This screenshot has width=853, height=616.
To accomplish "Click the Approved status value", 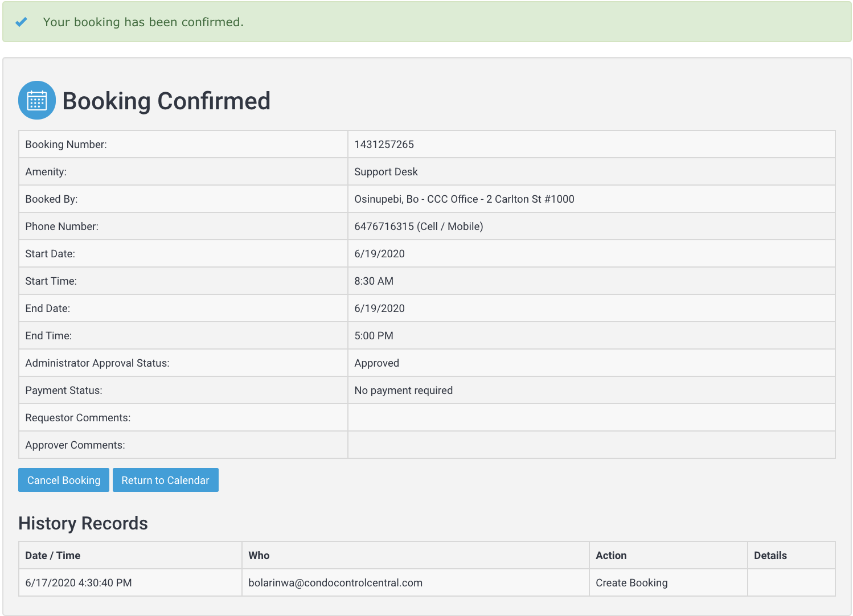I will (x=376, y=363).
